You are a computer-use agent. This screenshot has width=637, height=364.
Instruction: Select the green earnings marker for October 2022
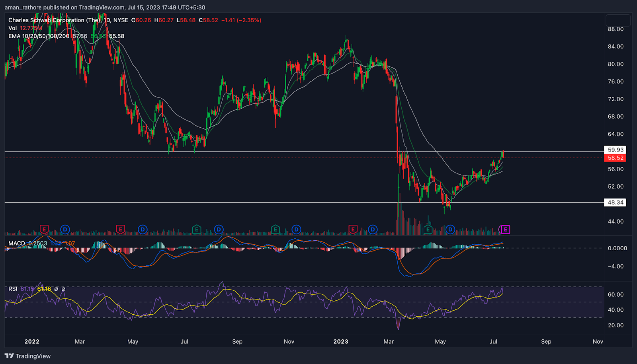[x=275, y=229]
